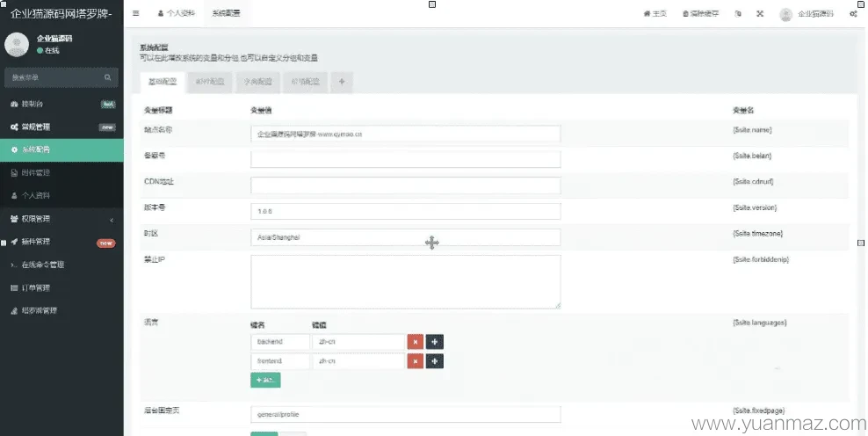Open 插件管理 in the sidebar
The width and height of the screenshot is (868, 436).
pos(61,242)
